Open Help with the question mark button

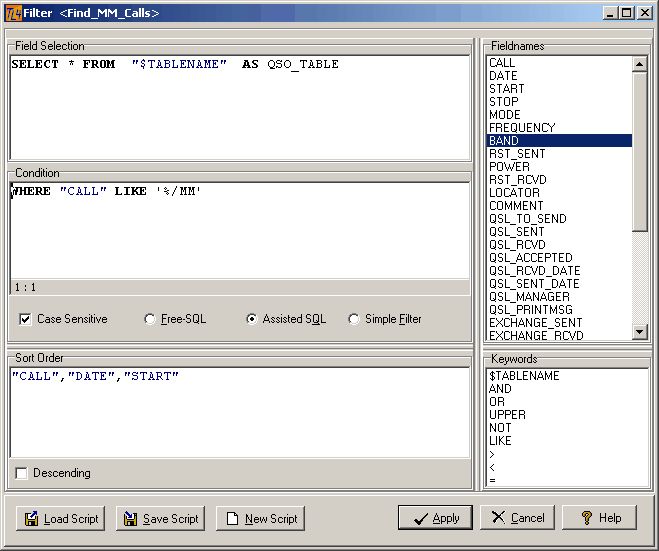599,517
